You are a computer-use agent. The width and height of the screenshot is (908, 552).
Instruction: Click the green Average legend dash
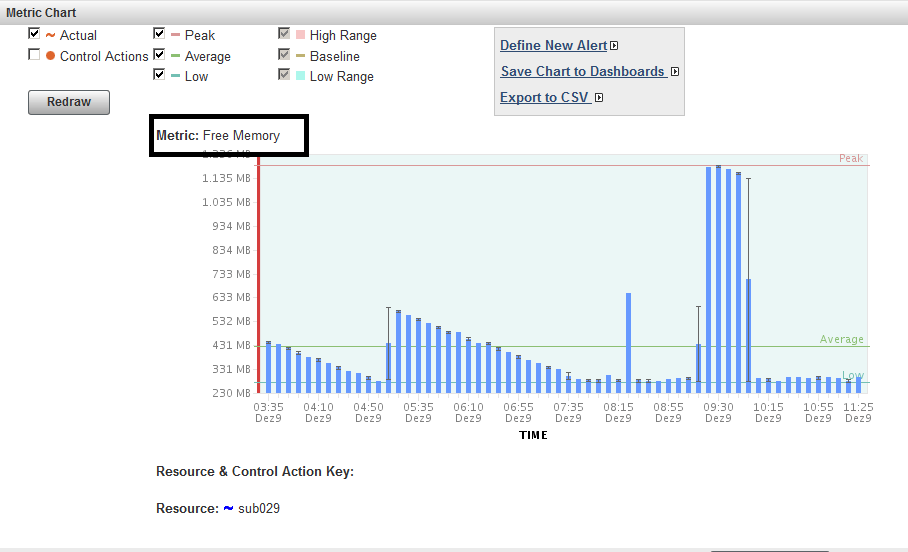point(175,56)
